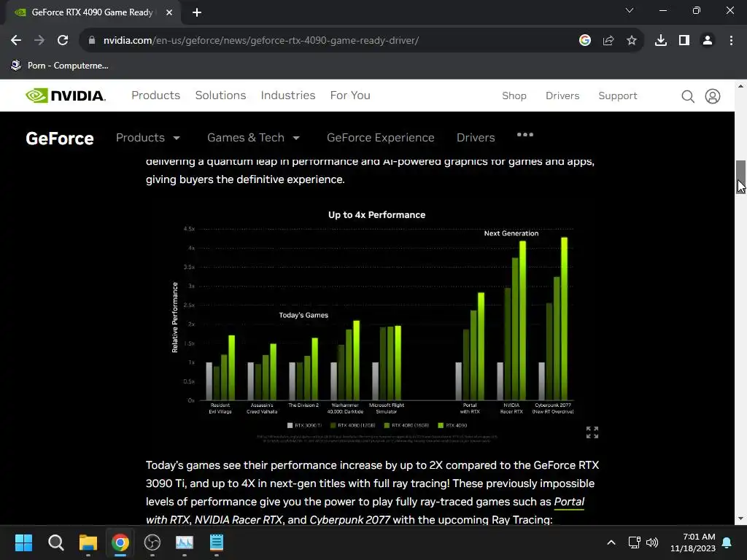The width and height of the screenshot is (747, 560).
Task: Open volume control in system tray
Action: coord(652,542)
